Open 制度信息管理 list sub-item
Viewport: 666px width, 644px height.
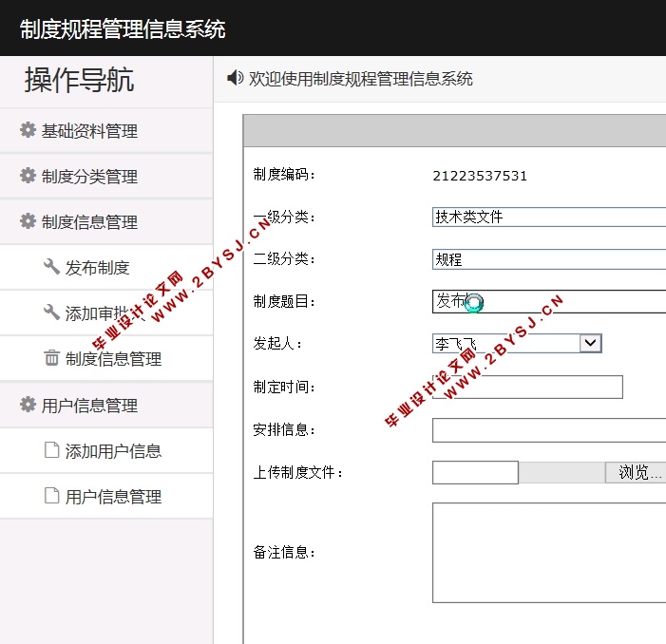(106, 359)
